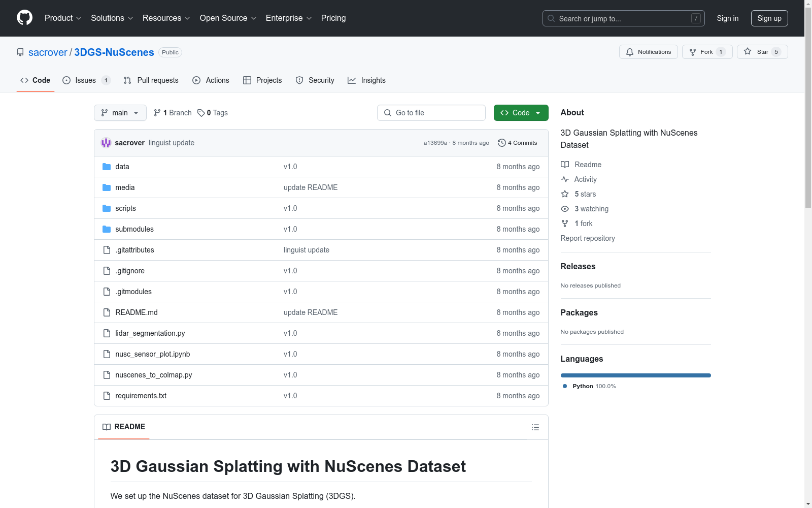Open the Actions tab
812x508 pixels.
pos(211,80)
